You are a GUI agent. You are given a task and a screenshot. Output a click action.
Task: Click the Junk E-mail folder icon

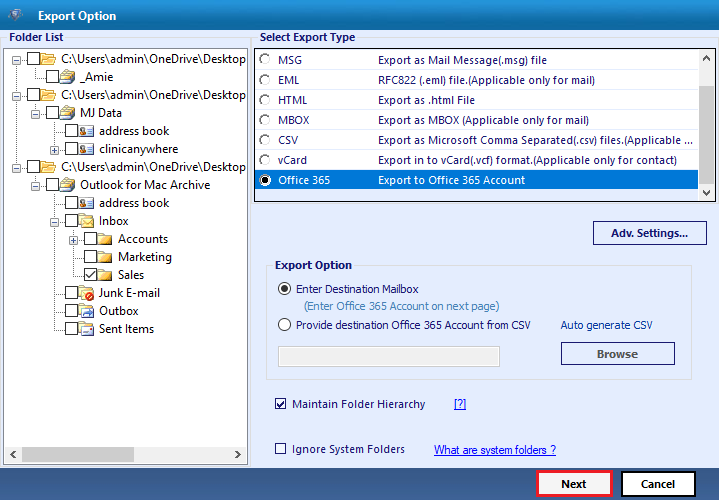[x=86, y=293]
